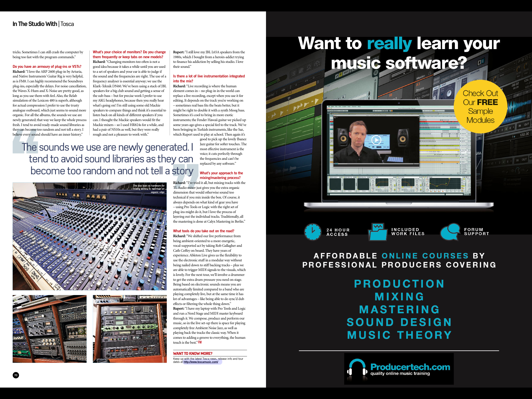The image size is (532, 399).
Task: Click the 24 hour access clock icon
Action: (313, 232)
